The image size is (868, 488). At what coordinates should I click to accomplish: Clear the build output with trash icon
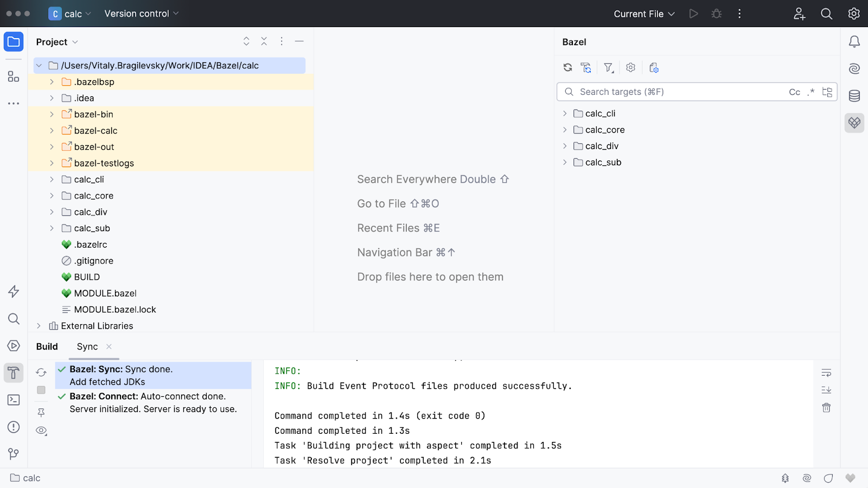click(x=826, y=408)
